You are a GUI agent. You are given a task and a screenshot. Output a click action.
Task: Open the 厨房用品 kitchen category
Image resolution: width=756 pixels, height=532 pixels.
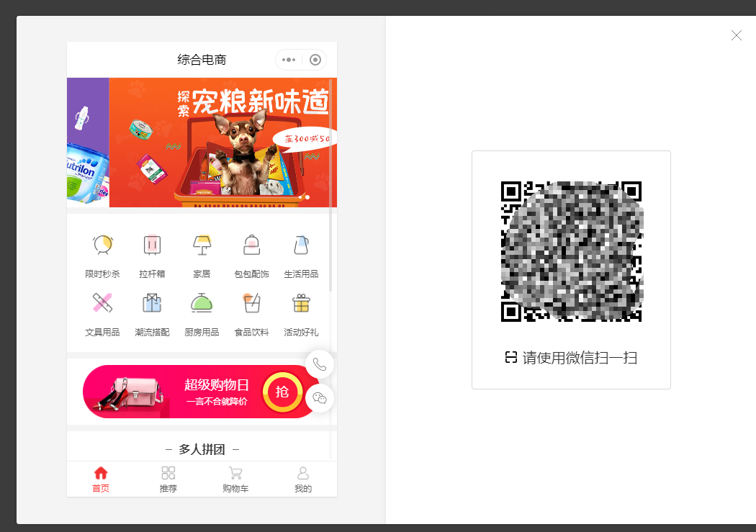202,314
